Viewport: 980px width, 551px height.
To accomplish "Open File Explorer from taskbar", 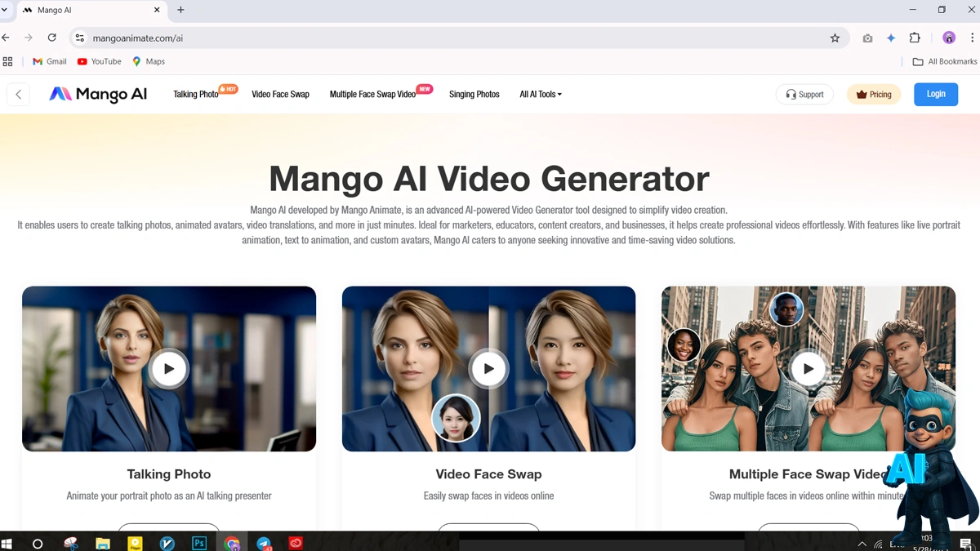I will pos(103,543).
